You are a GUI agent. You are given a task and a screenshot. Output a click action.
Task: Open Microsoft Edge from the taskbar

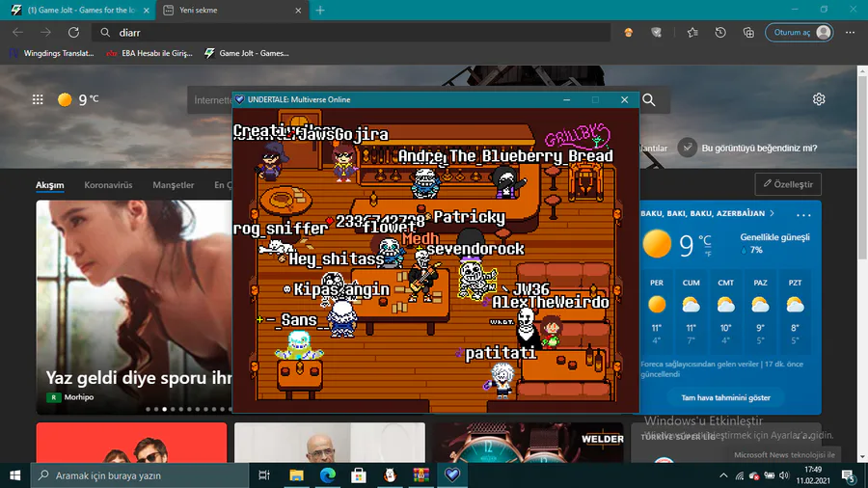click(328, 475)
